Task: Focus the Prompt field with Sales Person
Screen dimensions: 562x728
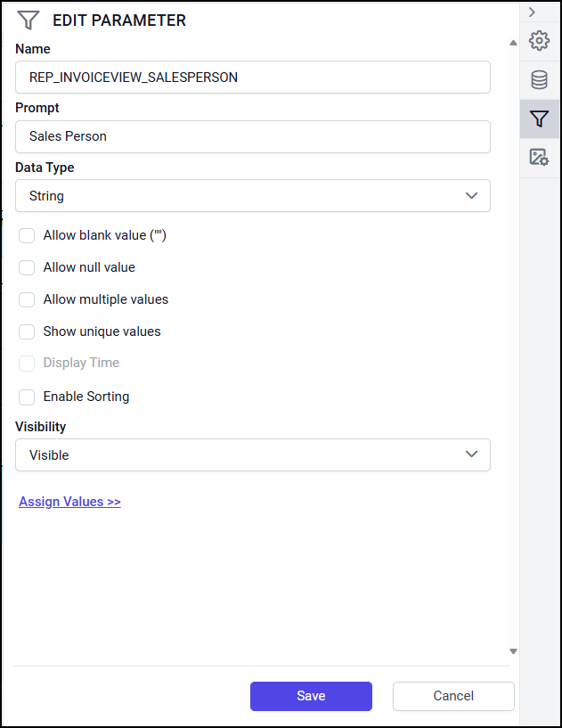Action: point(253,137)
